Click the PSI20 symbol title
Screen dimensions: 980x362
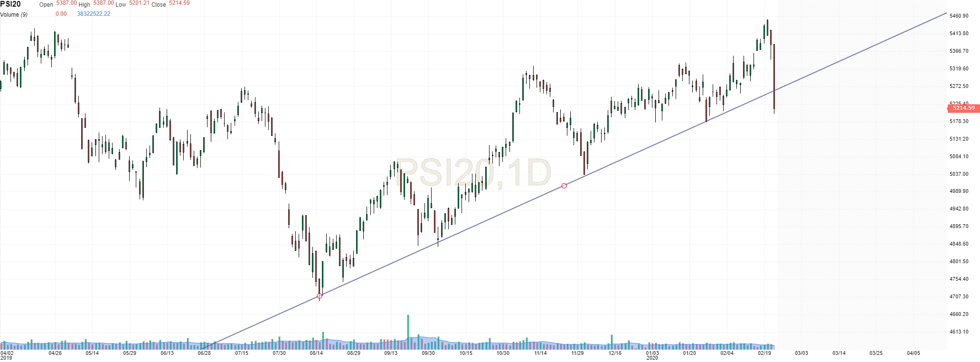point(10,4)
